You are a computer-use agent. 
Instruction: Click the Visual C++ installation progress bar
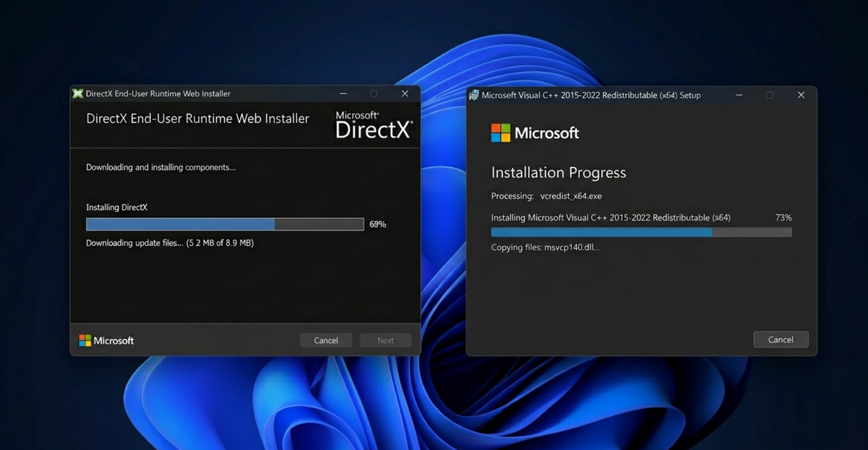(641, 232)
